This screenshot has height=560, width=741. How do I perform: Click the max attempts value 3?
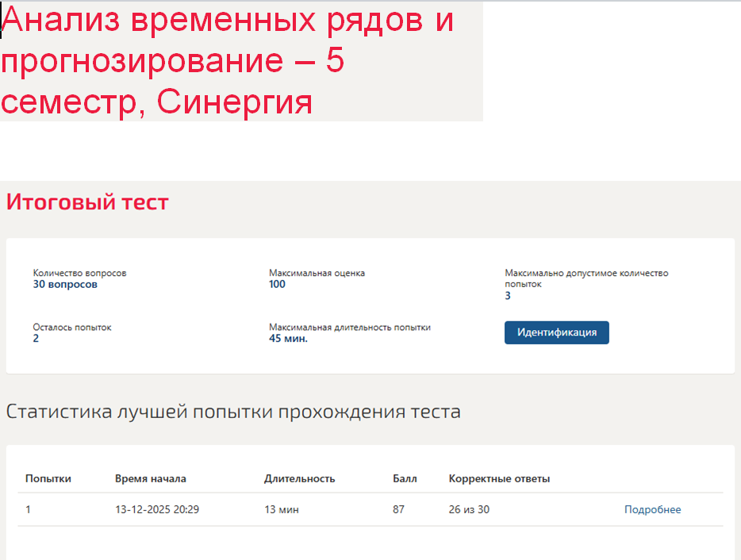coord(508,296)
